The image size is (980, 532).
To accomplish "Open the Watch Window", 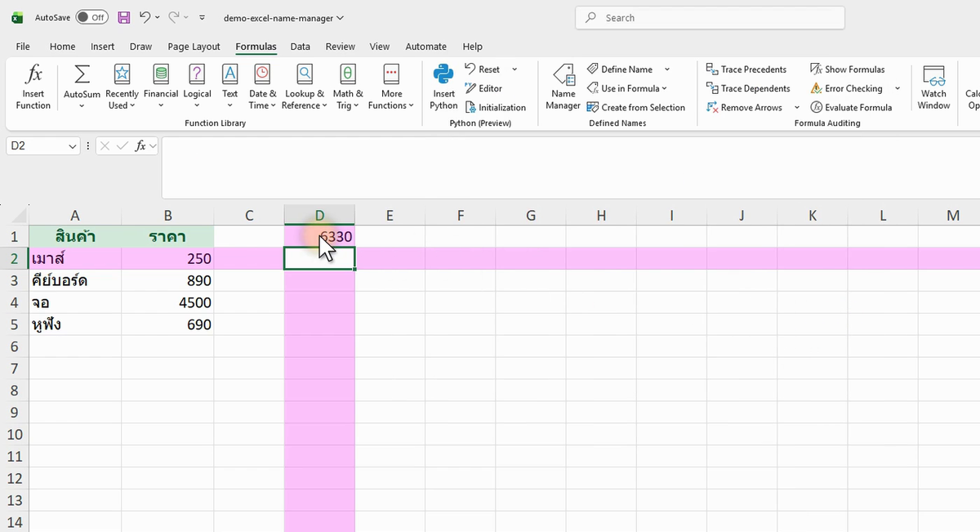I will point(933,88).
